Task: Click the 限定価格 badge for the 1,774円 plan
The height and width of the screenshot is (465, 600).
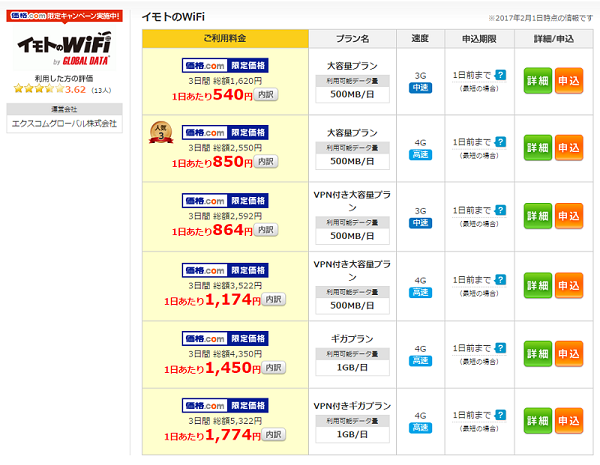Action: 225,405
